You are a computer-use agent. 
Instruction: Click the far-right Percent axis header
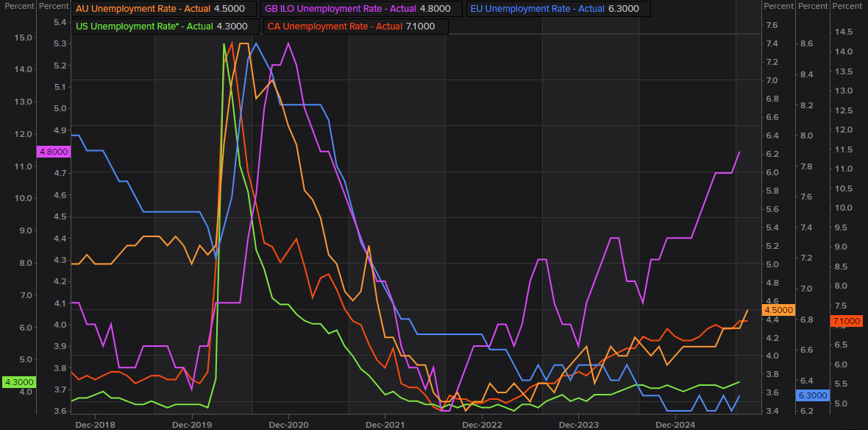[x=846, y=6]
